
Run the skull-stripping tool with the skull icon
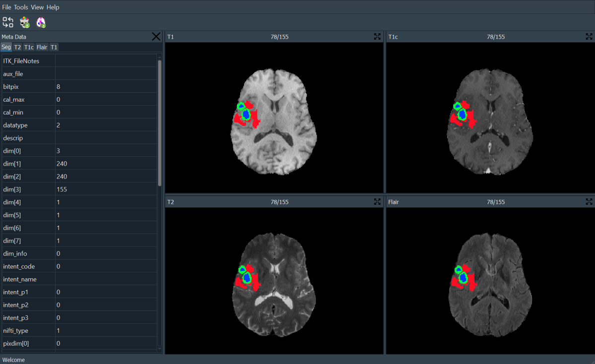tap(24, 22)
